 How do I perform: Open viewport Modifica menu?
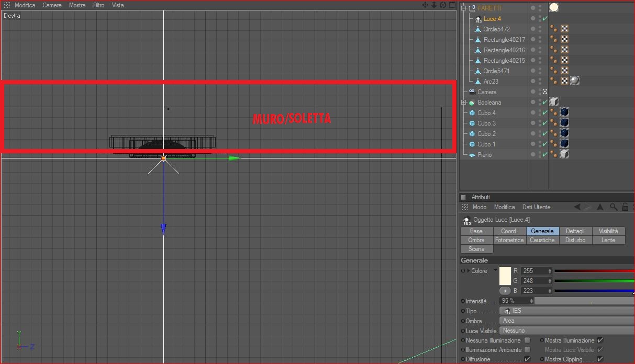point(25,5)
